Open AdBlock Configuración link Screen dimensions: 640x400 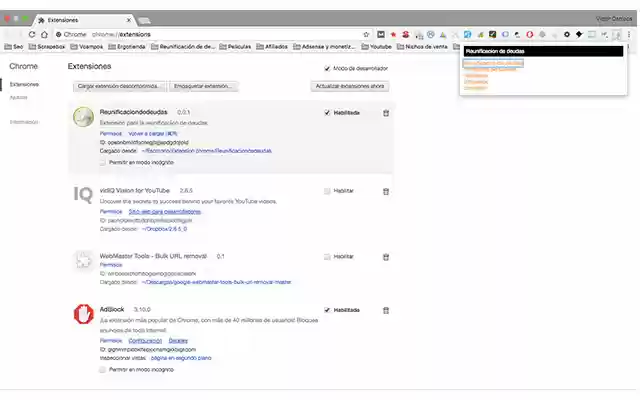pos(145,341)
